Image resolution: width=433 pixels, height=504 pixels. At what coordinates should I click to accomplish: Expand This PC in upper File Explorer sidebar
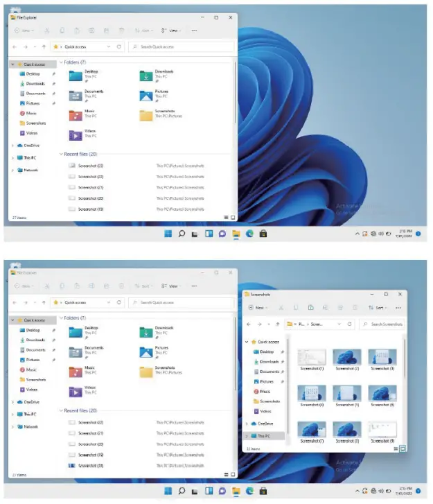tap(12, 158)
